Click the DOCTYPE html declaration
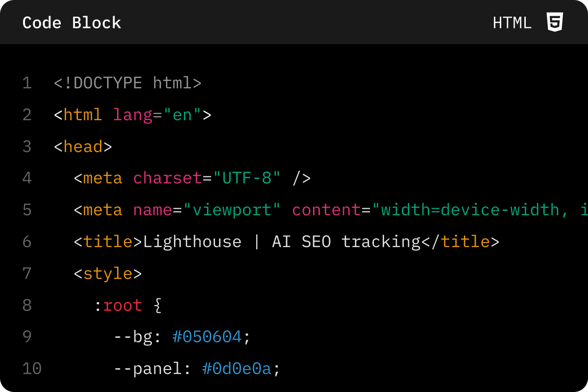588x392 pixels. [127, 83]
